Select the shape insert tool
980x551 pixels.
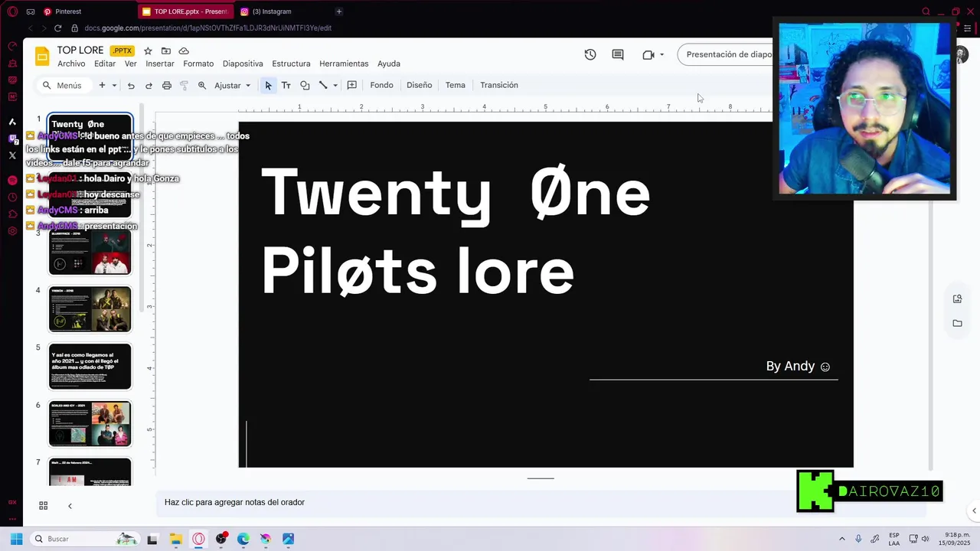coord(305,86)
